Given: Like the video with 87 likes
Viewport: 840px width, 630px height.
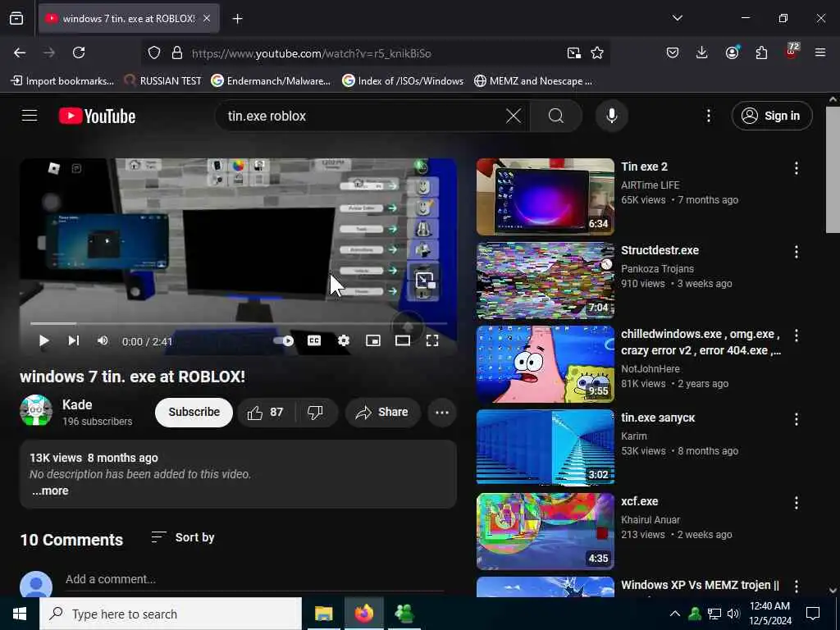Looking at the screenshot, I should 267,412.
